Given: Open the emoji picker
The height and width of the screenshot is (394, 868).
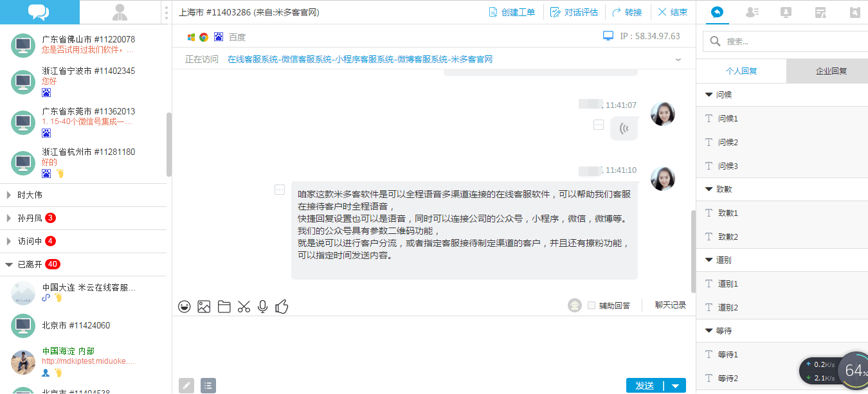Looking at the screenshot, I should (185, 307).
